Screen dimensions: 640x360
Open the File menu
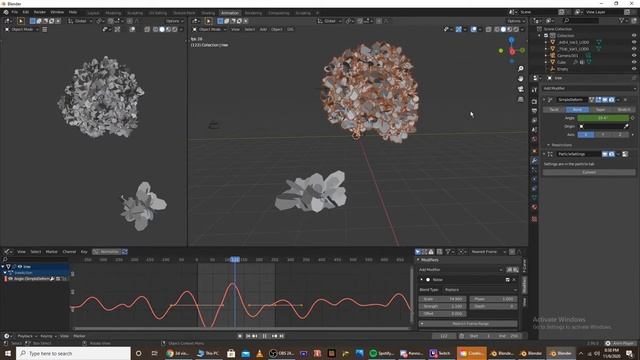(15, 12)
